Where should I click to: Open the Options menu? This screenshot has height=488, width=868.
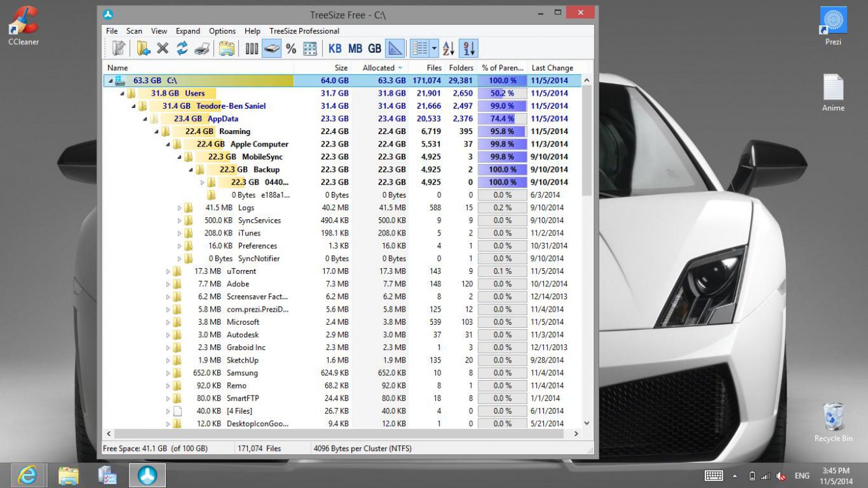223,31
